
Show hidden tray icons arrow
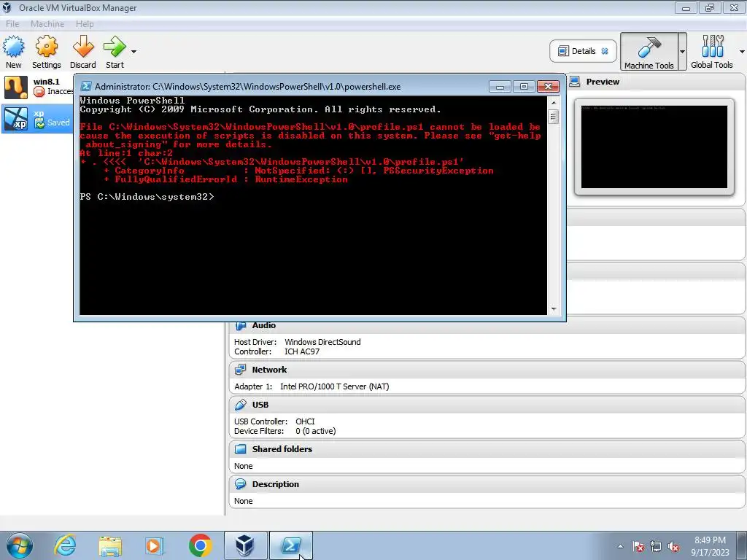(620, 547)
